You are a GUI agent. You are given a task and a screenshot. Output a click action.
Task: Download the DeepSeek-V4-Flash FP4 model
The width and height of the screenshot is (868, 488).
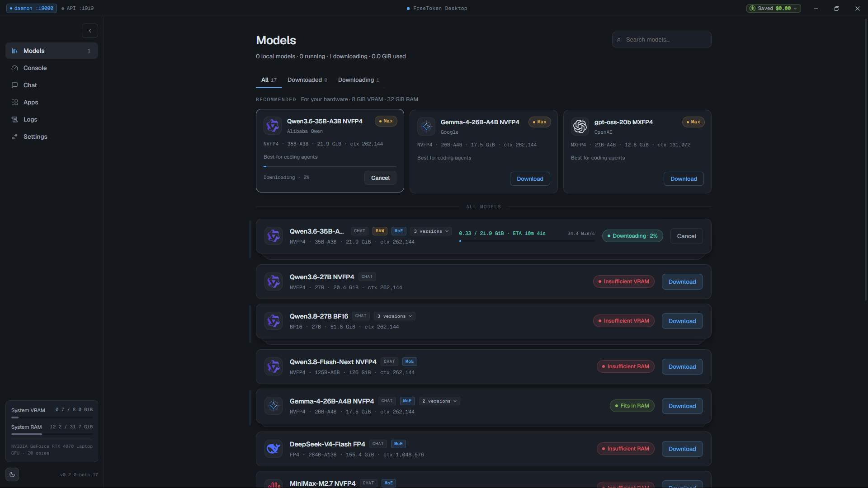(x=682, y=449)
